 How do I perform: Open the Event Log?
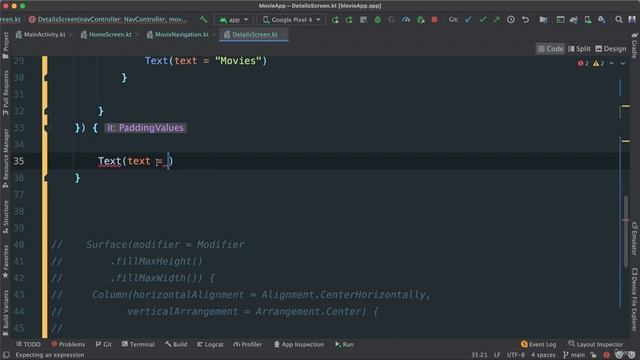538,344
